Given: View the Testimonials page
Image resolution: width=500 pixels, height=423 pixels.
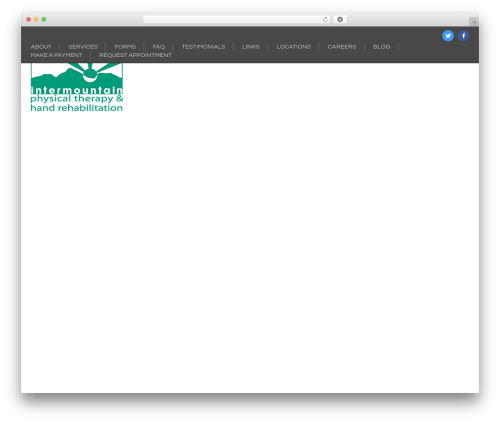Looking at the screenshot, I should click(203, 47).
